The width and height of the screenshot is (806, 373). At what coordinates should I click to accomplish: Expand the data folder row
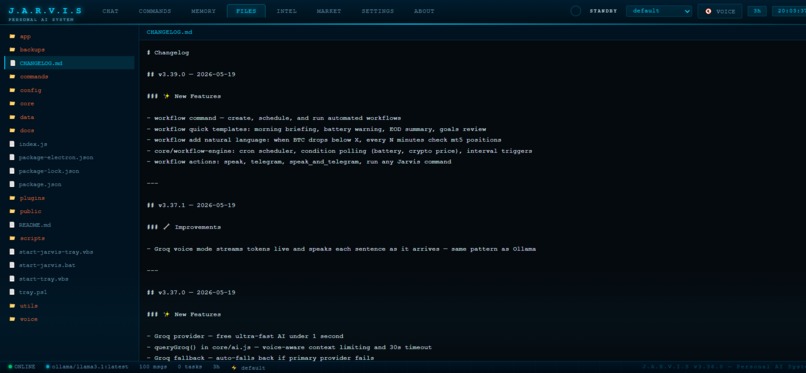(69, 117)
